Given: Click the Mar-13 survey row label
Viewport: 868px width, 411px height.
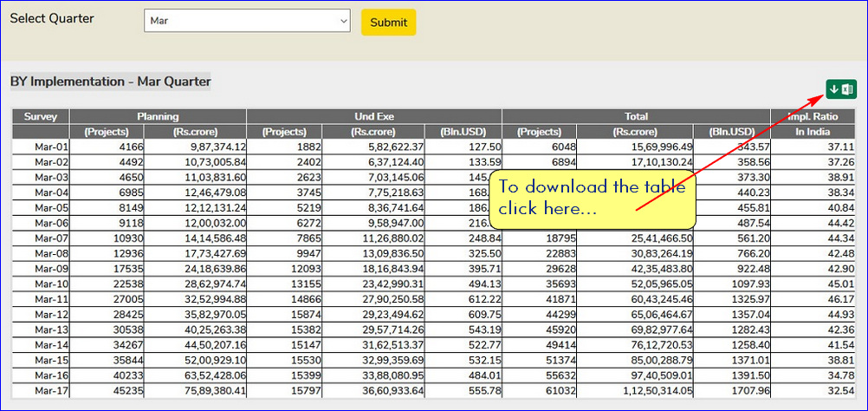Looking at the screenshot, I should click(x=51, y=330).
